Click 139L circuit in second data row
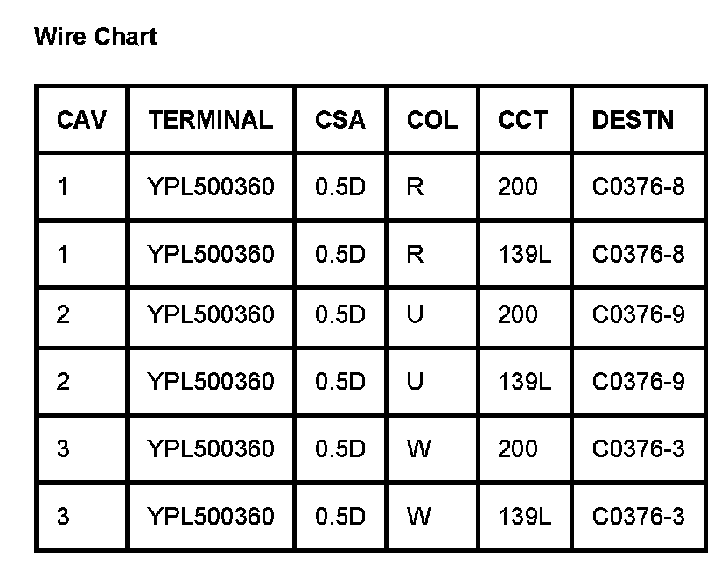Viewport: 728px width, 578px height. (525, 254)
